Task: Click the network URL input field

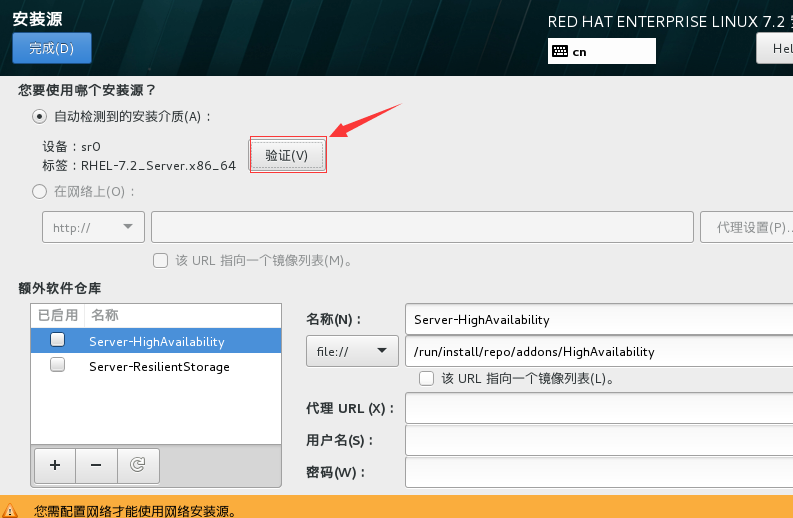Action: tap(422, 227)
